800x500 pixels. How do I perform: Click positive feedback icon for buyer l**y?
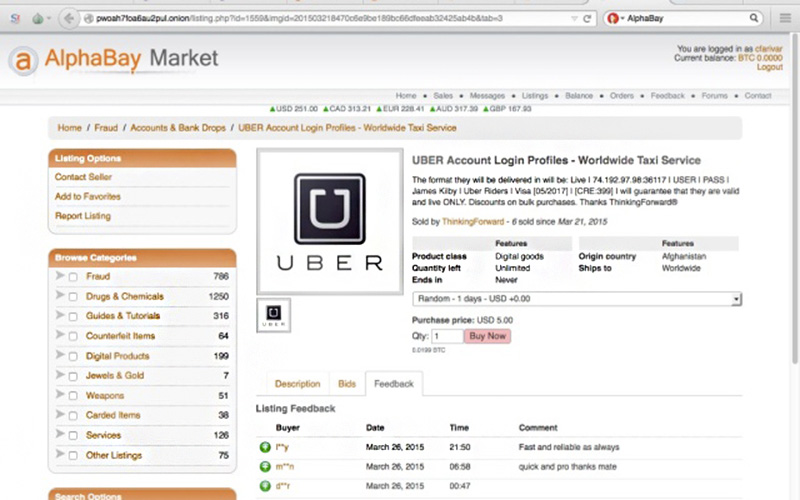[265, 447]
